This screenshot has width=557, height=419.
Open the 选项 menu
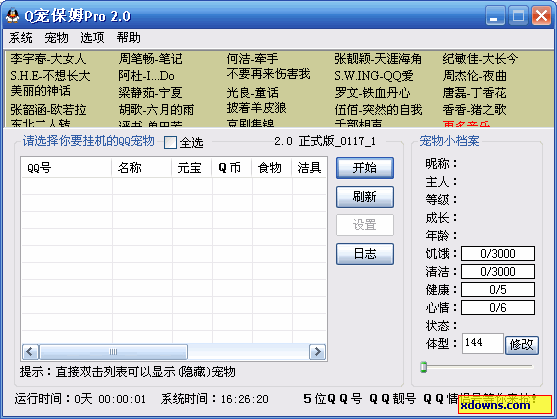[x=92, y=38]
